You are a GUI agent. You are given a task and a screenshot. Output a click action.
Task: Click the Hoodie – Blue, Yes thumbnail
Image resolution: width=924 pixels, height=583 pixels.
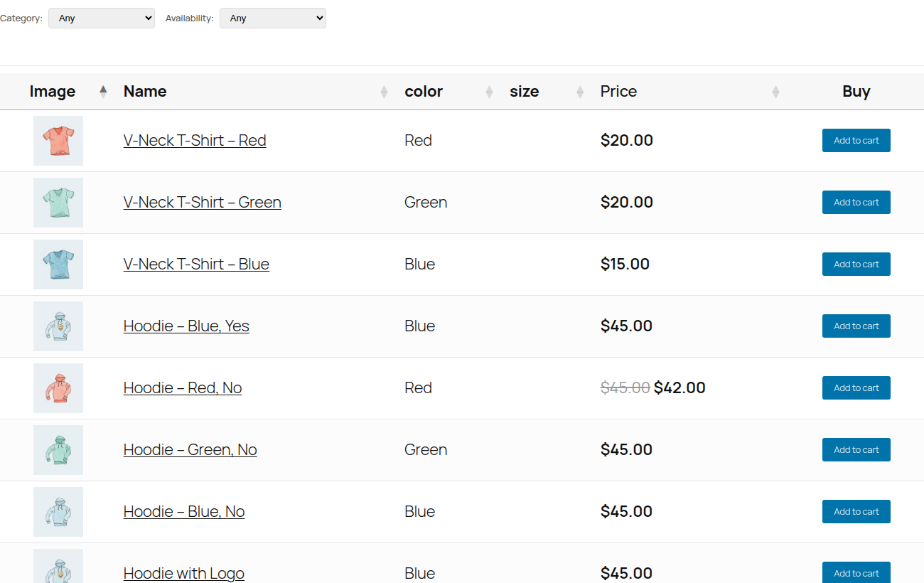[x=58, y=326]
